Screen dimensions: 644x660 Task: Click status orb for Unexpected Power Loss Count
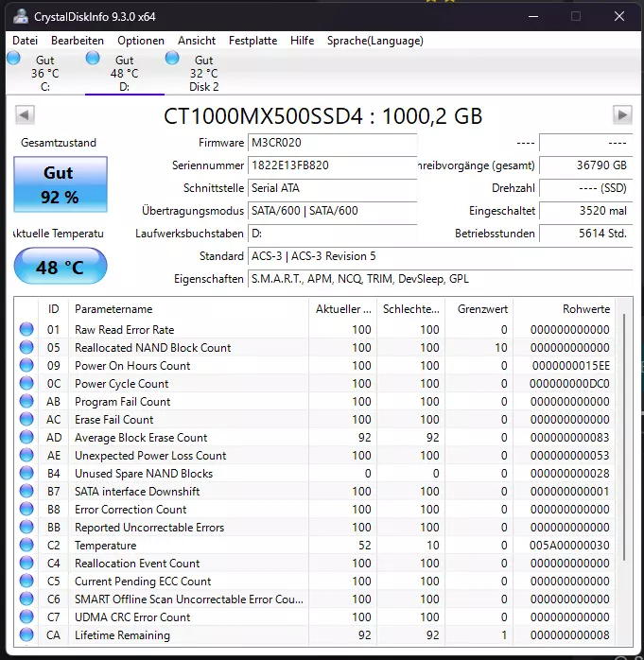point(26,455)
